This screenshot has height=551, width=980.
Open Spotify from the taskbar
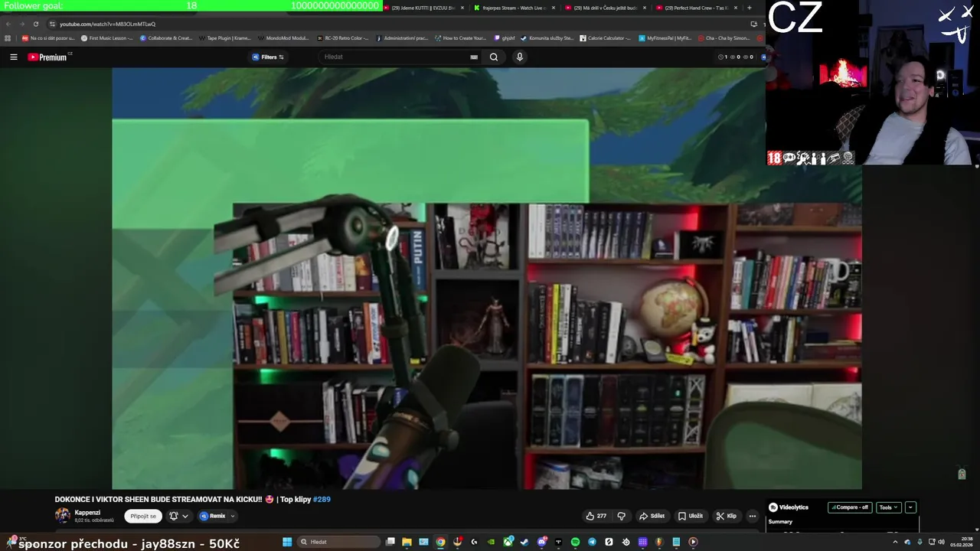point(575,542)
